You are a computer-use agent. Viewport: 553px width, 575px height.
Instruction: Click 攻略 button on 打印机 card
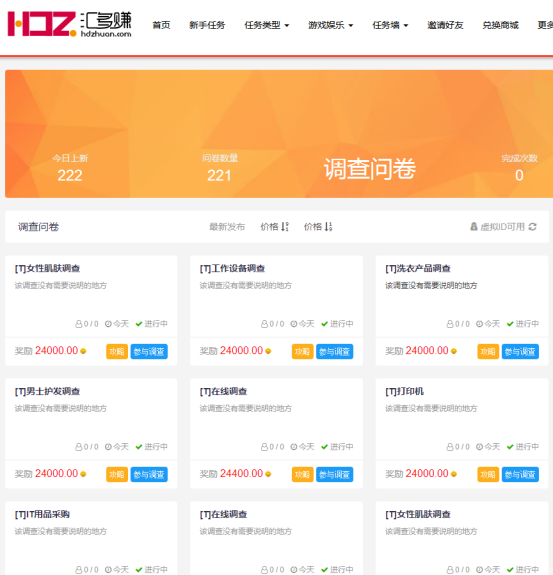tap(488, 474)
